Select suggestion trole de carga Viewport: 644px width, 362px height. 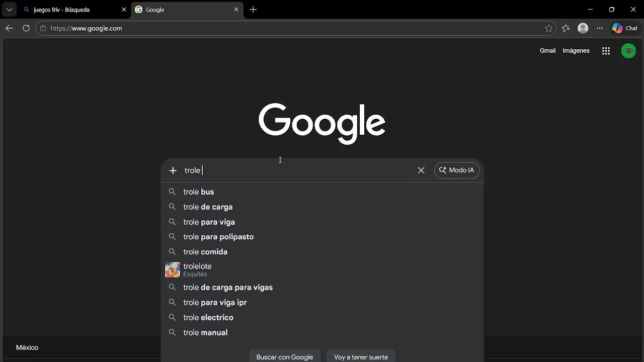click(322, 207)
